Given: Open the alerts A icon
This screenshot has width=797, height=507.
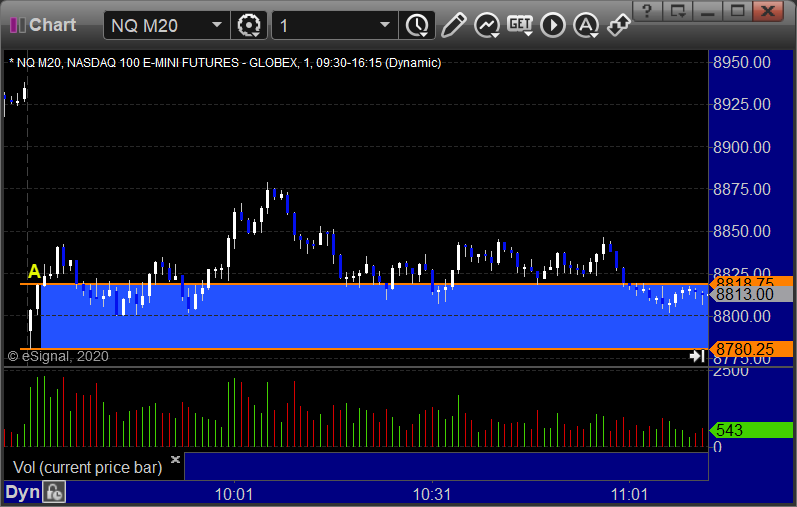Looking at the screenshot, I should coord(586,25).
